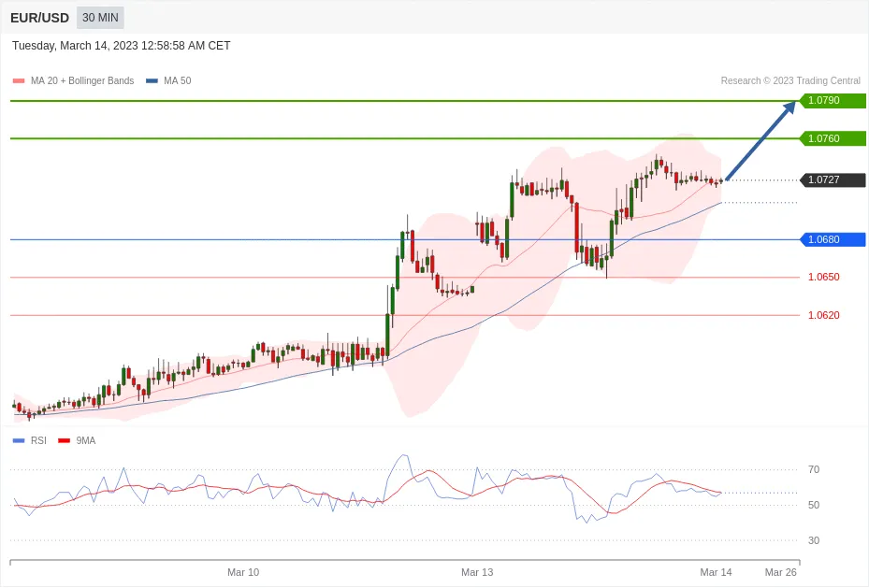Click the 1.0727 current price tag
The image size is (869, 588).
coord(833,179)
